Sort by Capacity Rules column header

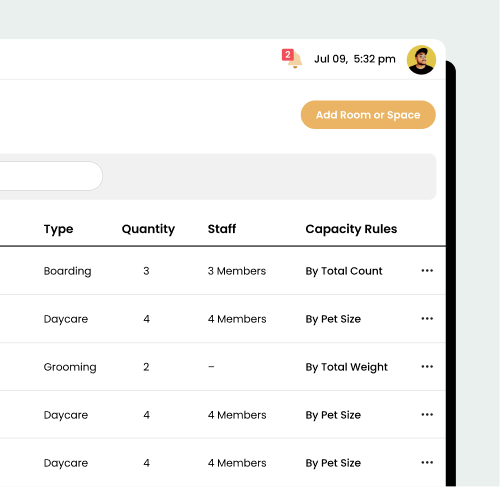[x=351, y=229]
